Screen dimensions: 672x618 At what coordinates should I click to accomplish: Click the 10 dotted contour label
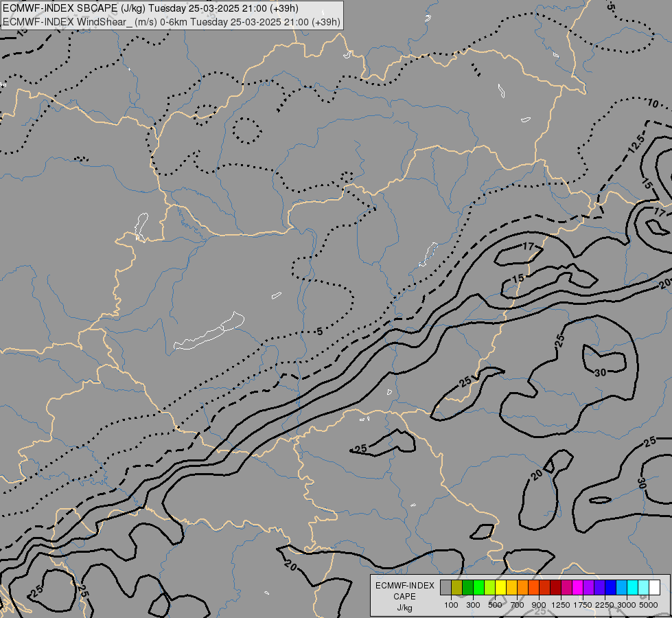coord(653,103)
